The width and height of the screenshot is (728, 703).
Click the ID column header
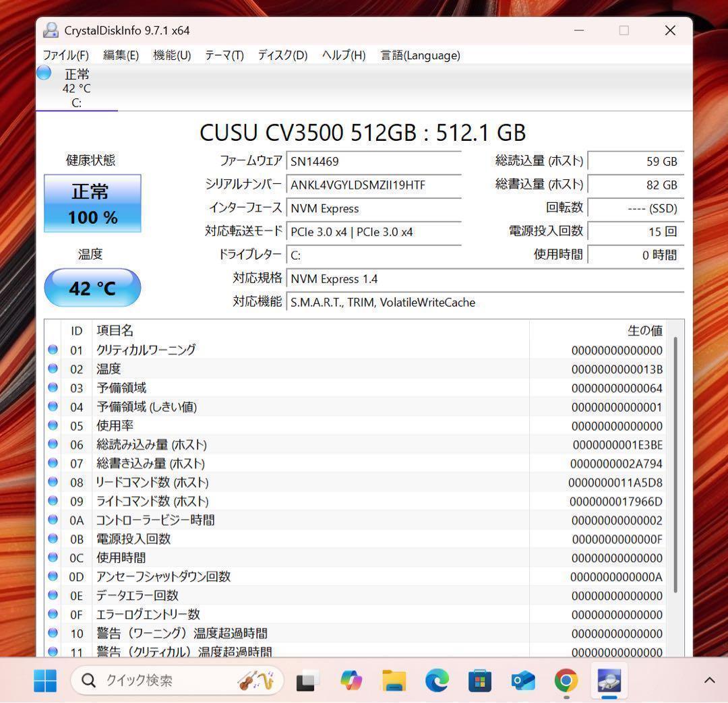[x=77, y=330]
